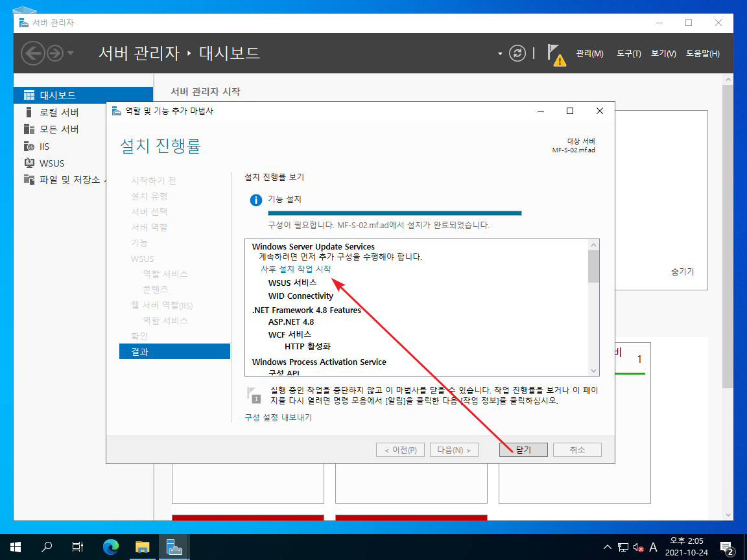
Task: Click the refresh icon in Server Manager header
Action: 517,53
